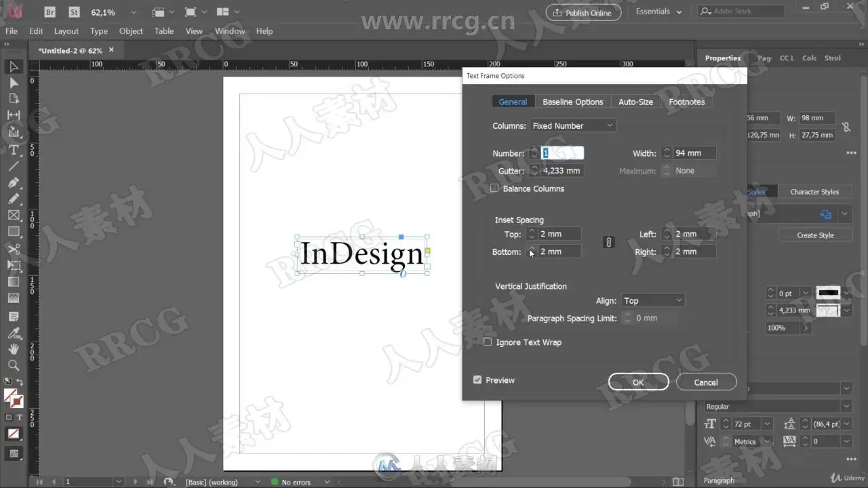Uncheck the Preview checkbox
Viewport: 868px width, 488px height.
click(477, 380)
